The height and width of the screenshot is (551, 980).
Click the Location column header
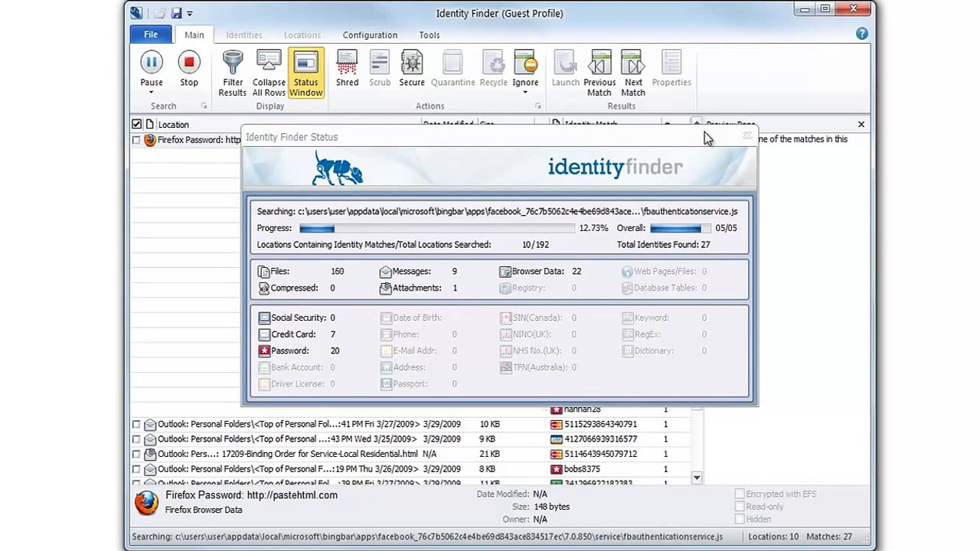(173, 125)
